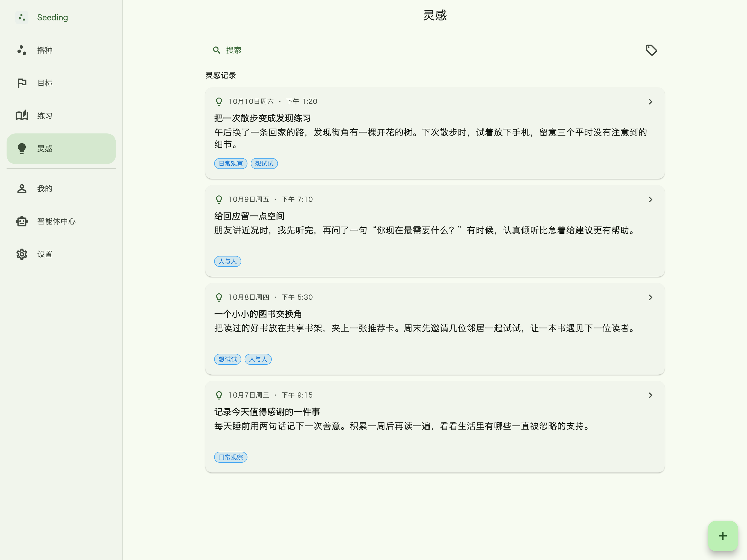
Task: Go to the 设置 menu label
Action: coord(45,254)
